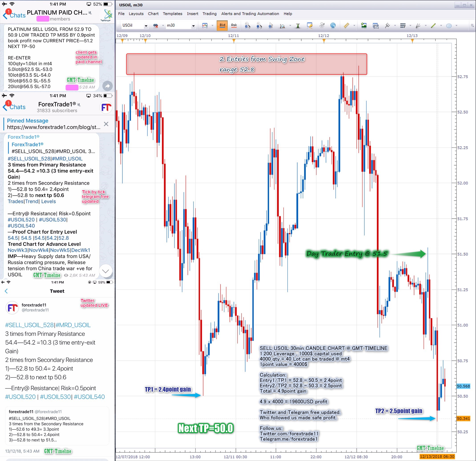The width and height of the screenshot is (476, 461).
Task: Expand the chart type dropdown arrow
Action: tap(212, 26)
